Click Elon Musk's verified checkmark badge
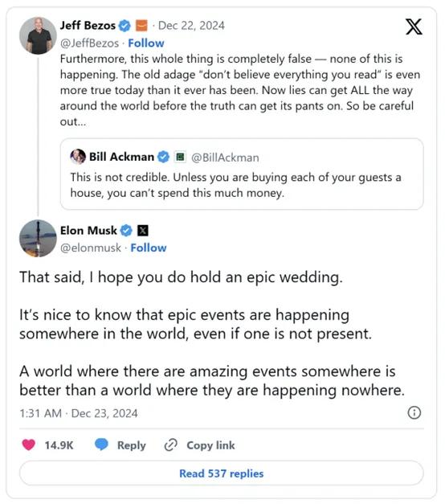This screenshot has height=504, width=445. [x=126, y=231]
